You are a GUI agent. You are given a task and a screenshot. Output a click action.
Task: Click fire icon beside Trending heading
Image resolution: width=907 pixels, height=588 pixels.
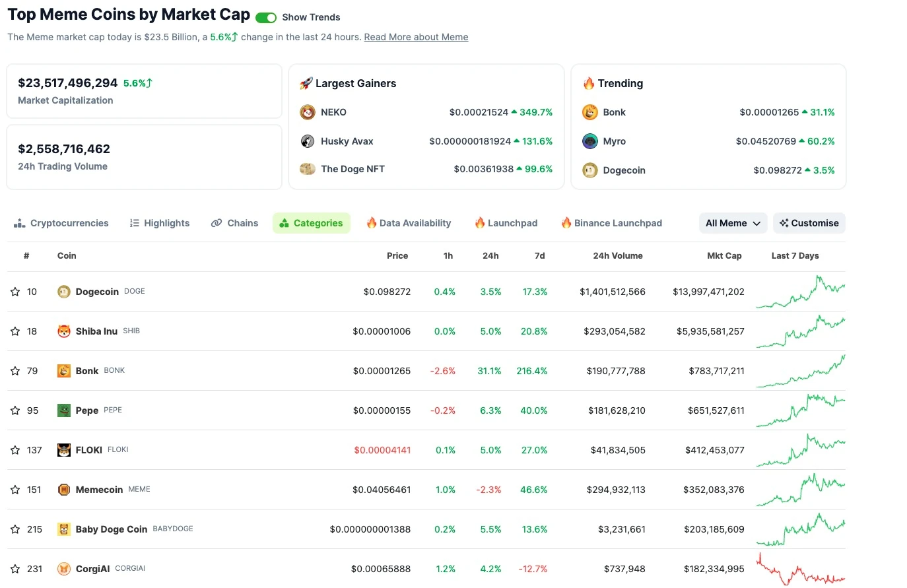click(x=589, y=83)
